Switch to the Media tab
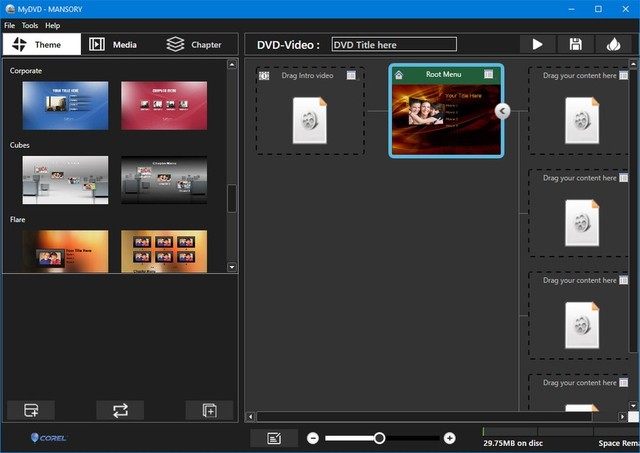 113,44
